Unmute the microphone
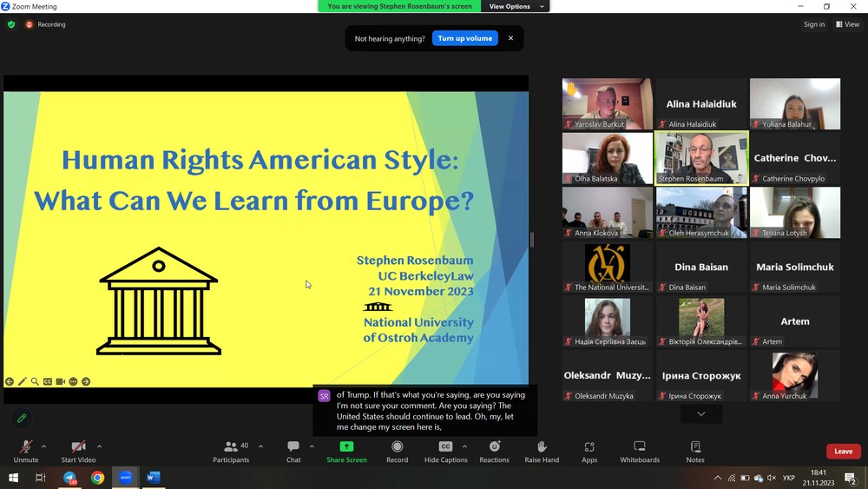Viewport: 868px width, 489px height. click(25, 450)
